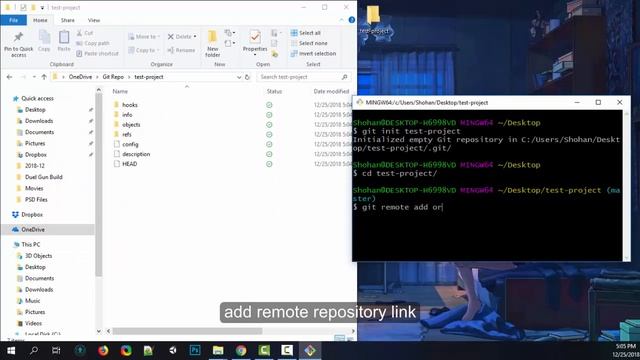
Task: Switch to the View ribbon tab
Action: point(94,20)
